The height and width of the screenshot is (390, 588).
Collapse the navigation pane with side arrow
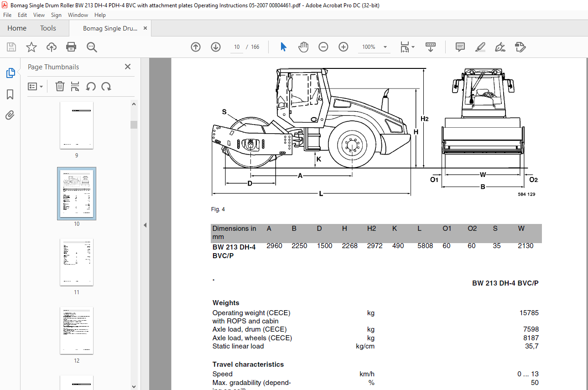pos(145,225)
